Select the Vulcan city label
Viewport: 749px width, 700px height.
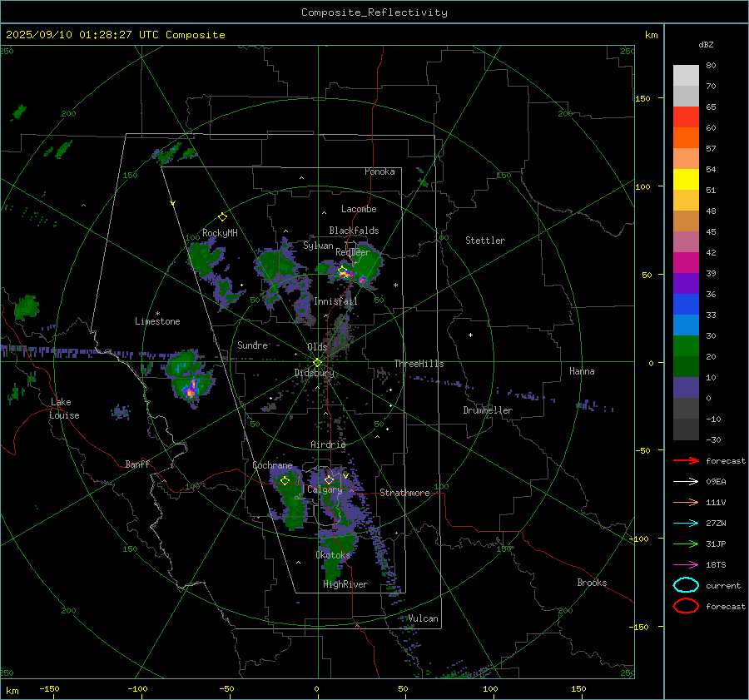point(423,618)
